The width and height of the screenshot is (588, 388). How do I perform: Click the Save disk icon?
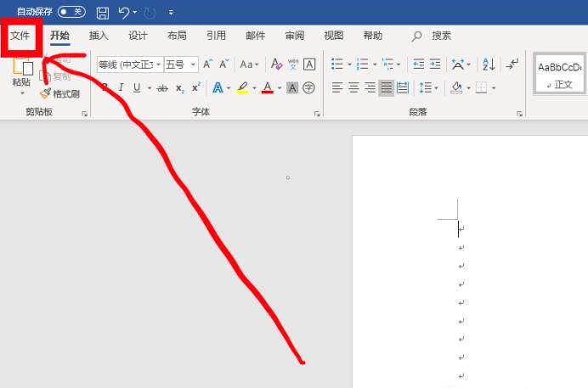pyautogui.click(x=102, y=13)
